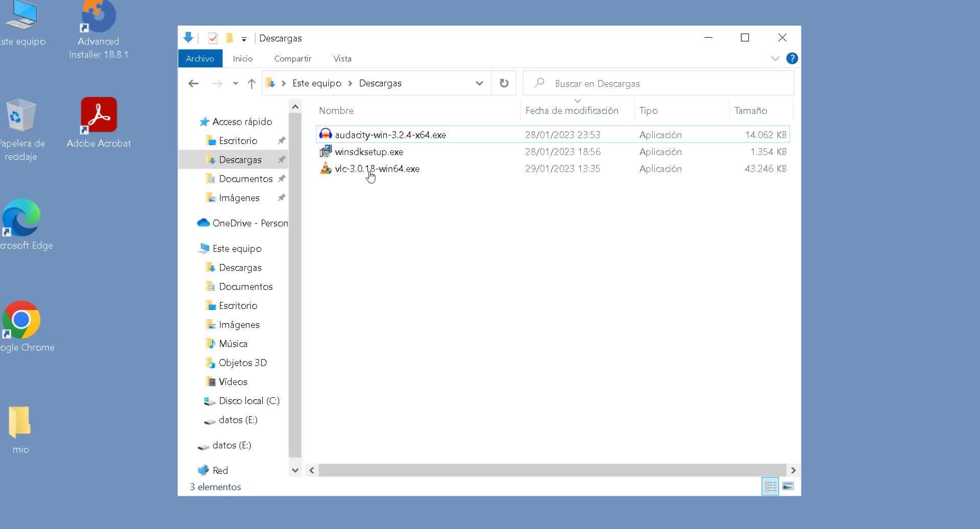The height and width of the screenshot is (529, 980).
Task: Open the Vídeos folder
Action: (226, 381)
